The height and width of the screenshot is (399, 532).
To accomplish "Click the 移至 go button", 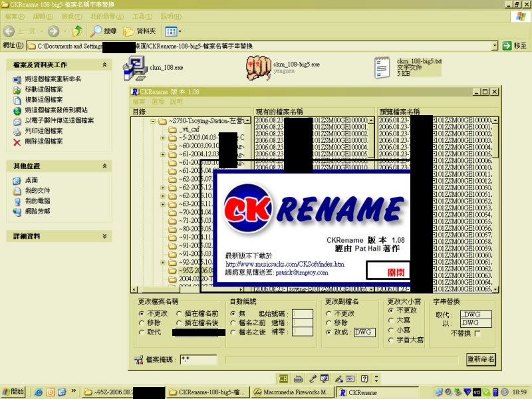I will 514,46.
